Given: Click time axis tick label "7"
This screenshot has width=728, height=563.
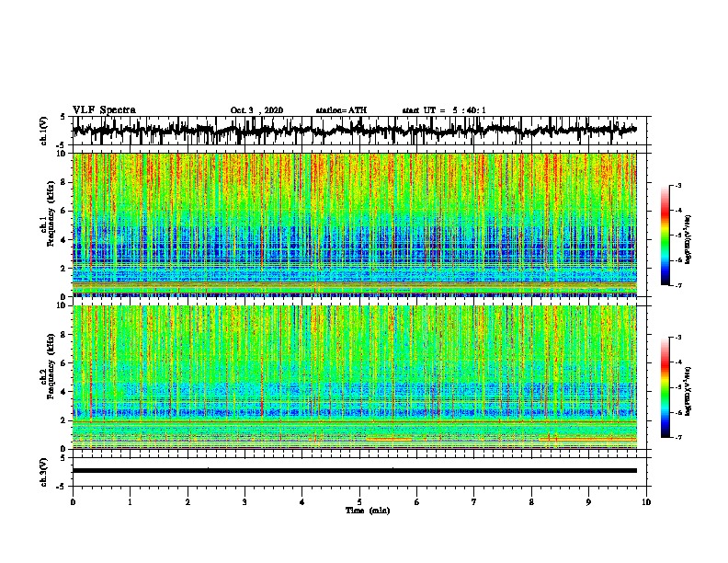Looking at the screenshot, I should click(x=474, y=502).
